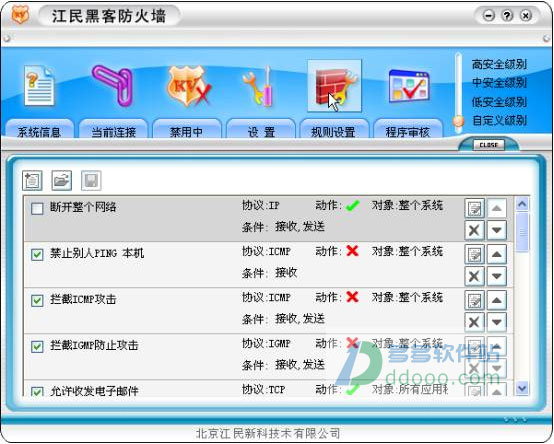This screenshot has height=444, width=554.
Task: Switch to the 系统信息 tab
Action: 39,129
